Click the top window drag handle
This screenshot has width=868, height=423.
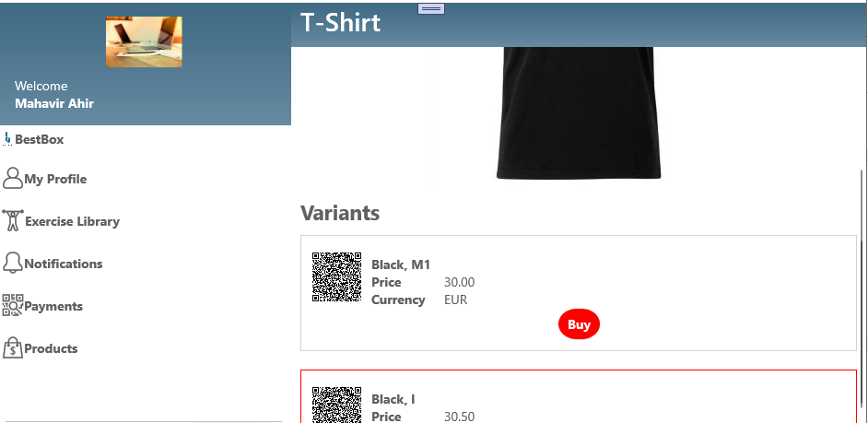click(431, 8)
